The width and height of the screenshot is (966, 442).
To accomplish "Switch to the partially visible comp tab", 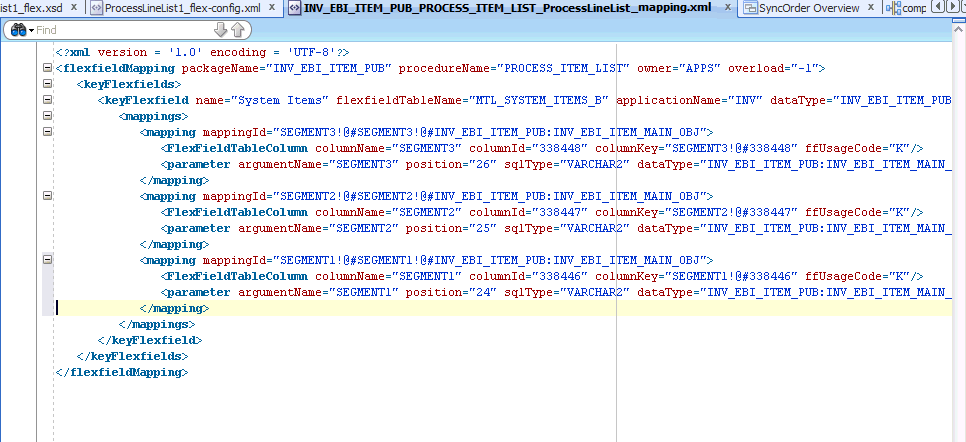I will pos(914,8).
